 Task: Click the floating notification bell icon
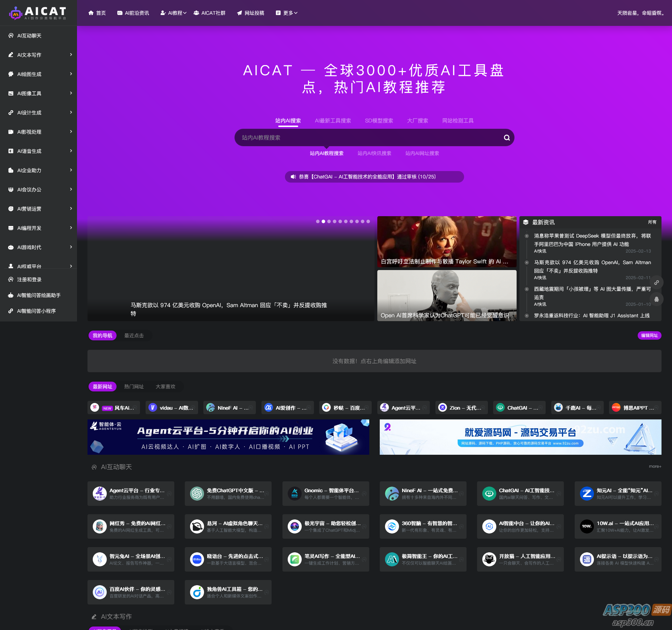657,299
